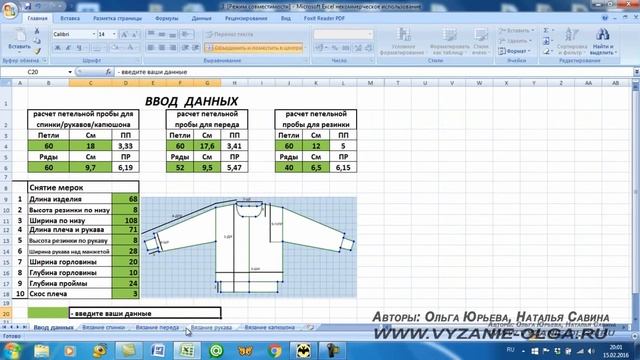Screen dimensions: 640x360
Task: Click the Вставить cells button in Ячейки group
Action: [x=516, y=31]
